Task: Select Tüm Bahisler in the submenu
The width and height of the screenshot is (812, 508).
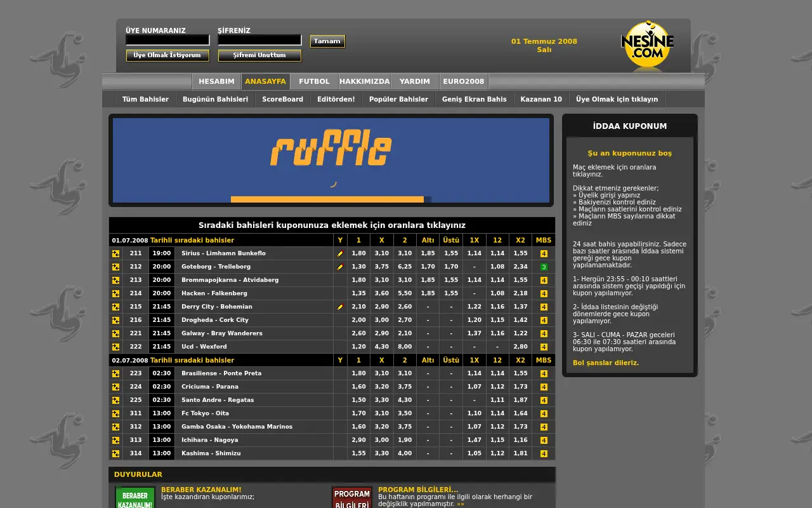Action: [145, 99]
